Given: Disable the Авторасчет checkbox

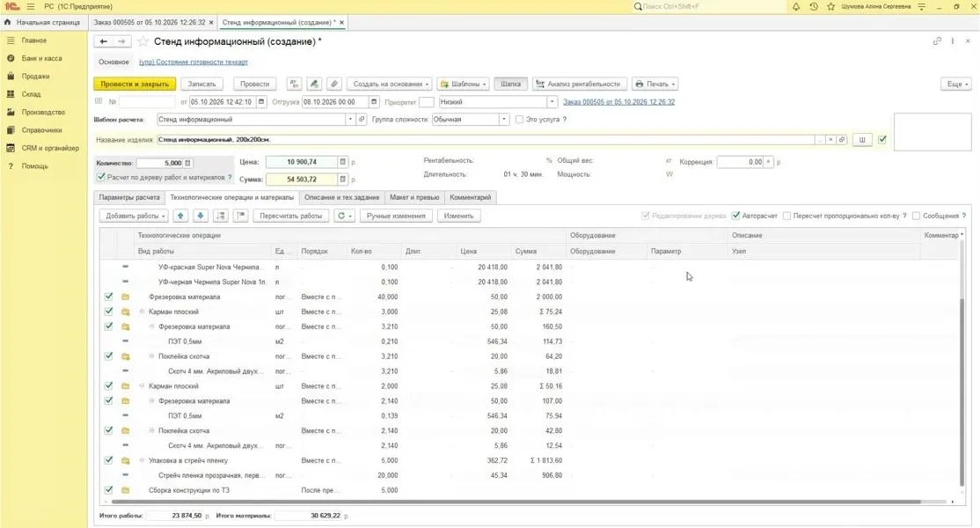Looking at the screenshot, I should pyautogui.click(x=735, y=216).
